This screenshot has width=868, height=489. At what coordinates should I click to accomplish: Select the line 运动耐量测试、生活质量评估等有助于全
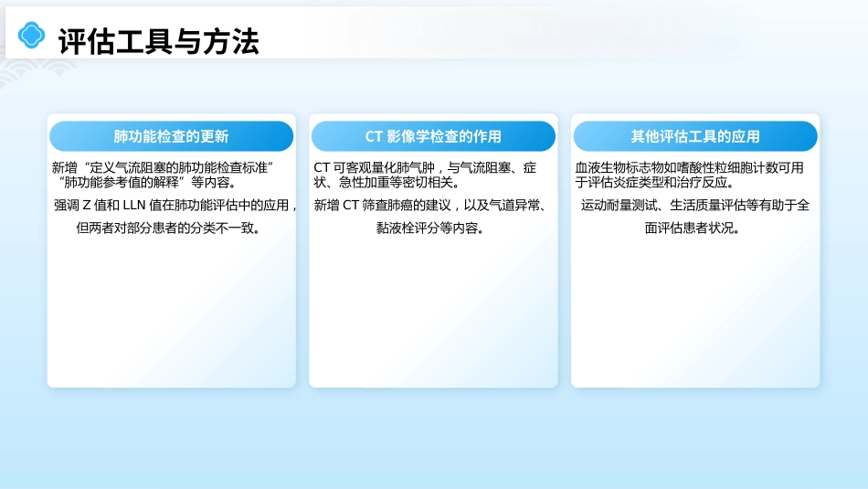click(694, 206)
